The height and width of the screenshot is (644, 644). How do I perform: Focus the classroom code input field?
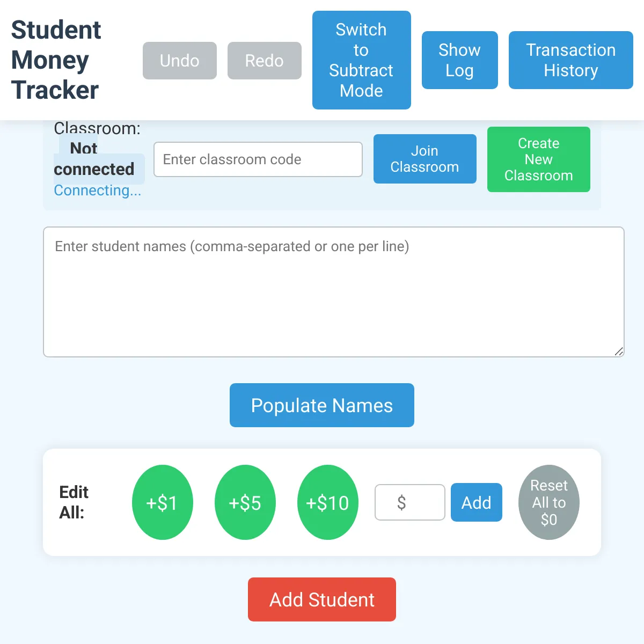coord(258,159)
